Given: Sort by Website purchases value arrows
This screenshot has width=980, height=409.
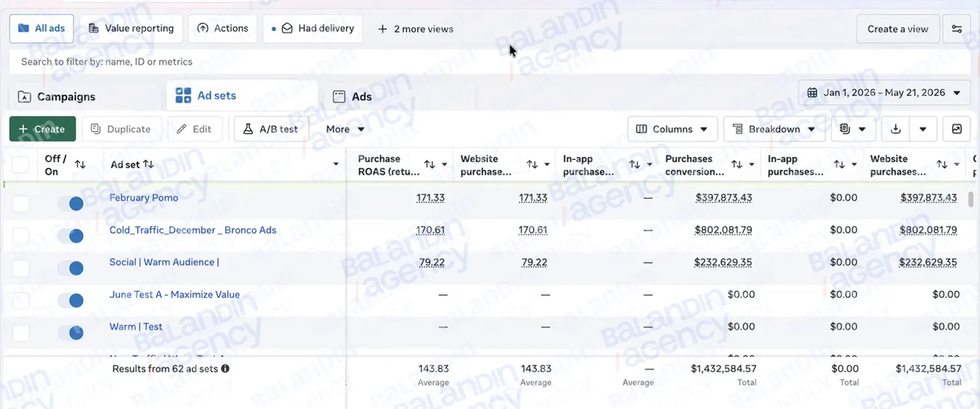Looking at the screenshot, I should (x=942, y=164).
